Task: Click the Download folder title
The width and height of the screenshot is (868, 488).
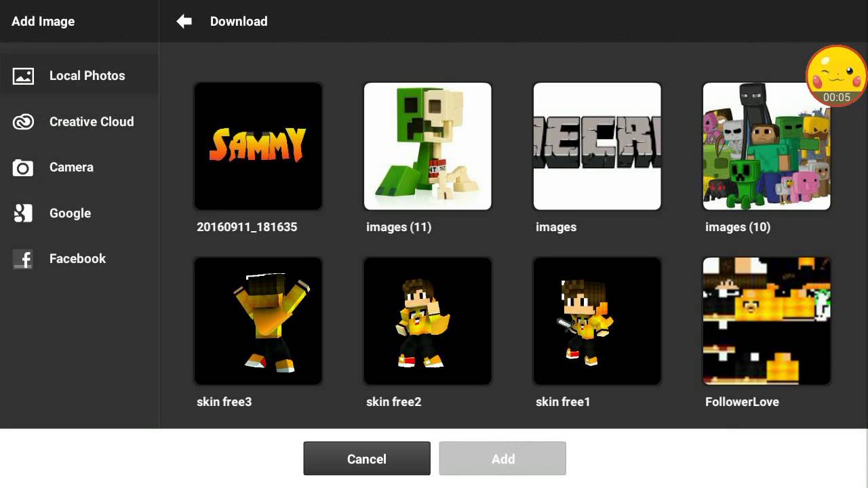Action: coord(239,22)
